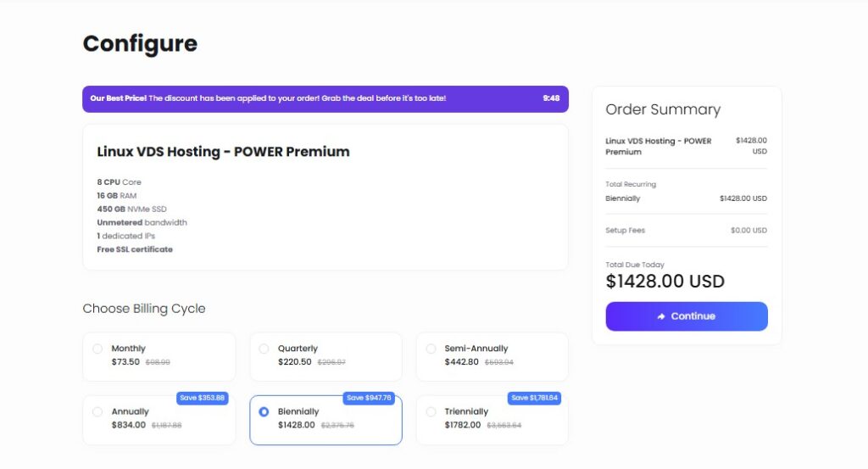
Task: Select the Monthly billing radio button
Action: [x=97, y=349]
